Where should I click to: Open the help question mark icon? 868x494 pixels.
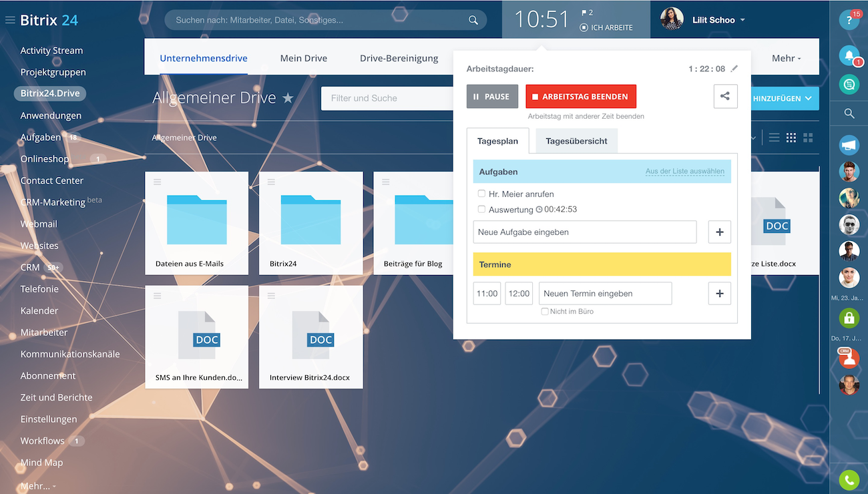(849, 20)
